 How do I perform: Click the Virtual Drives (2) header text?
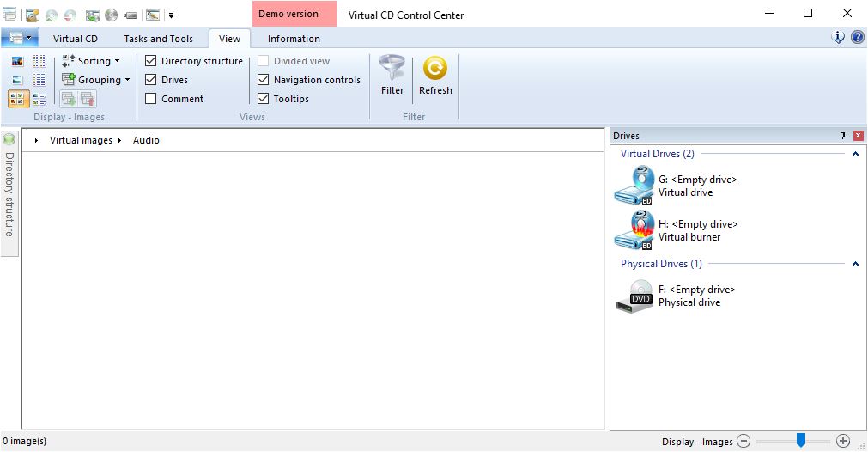pyautogui.click(x=657, y=154)
